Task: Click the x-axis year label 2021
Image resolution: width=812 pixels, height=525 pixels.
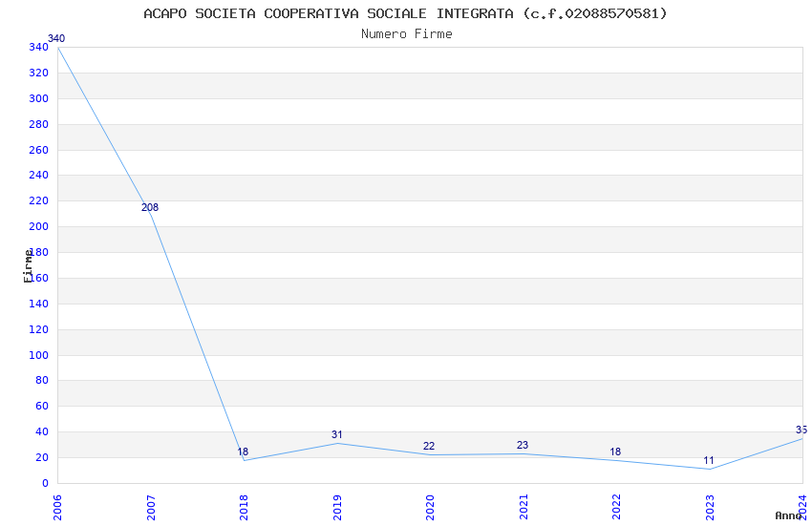Action: (x=524, y=508)
